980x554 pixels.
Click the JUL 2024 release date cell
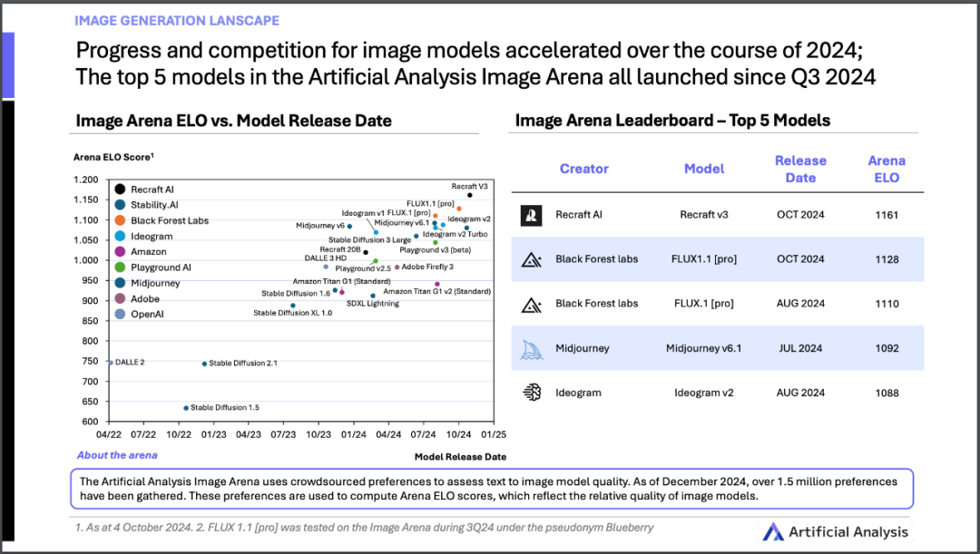[800, 348]
